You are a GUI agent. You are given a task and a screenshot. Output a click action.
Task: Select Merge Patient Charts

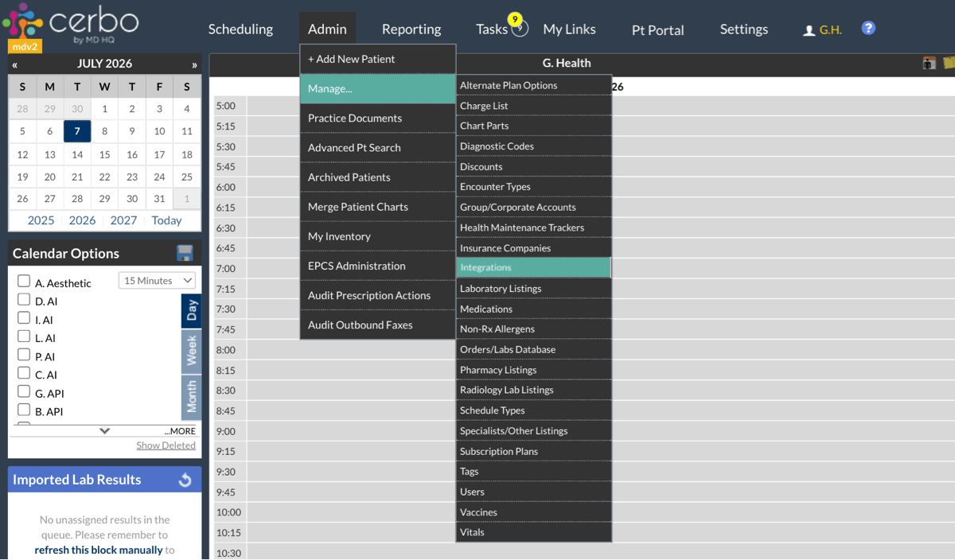tap(377, 206)
